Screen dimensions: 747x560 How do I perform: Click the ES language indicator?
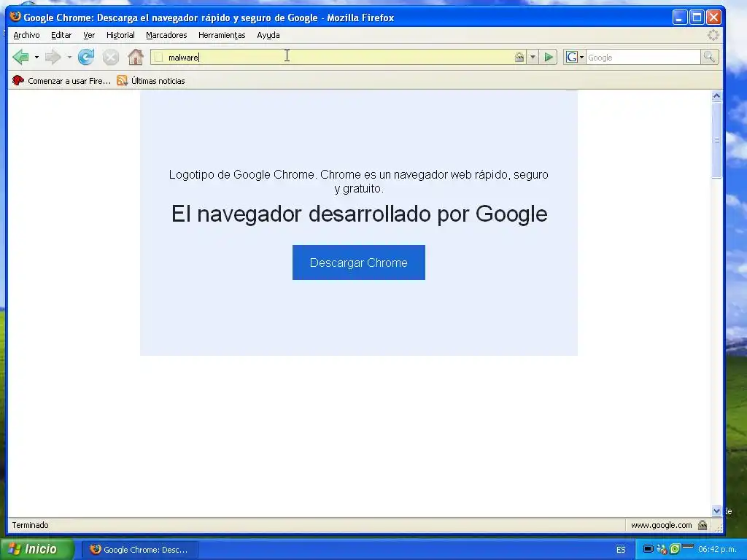pyautogui.click(x=621, y=550)
